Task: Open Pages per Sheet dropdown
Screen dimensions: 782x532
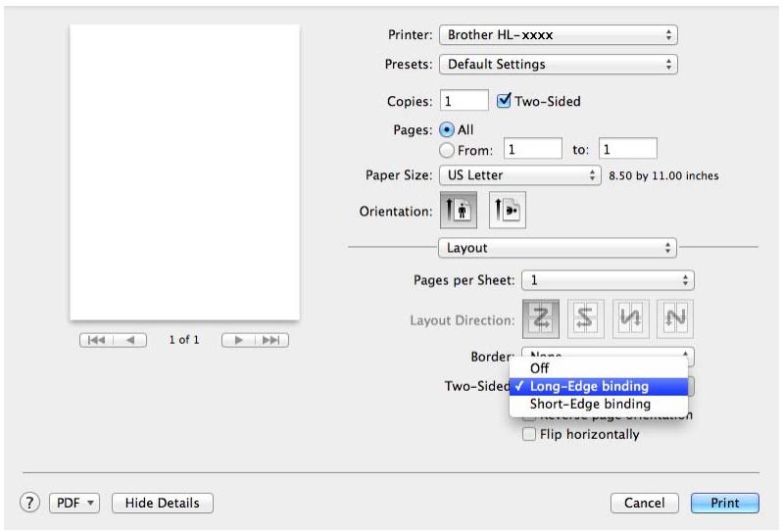Action: (608, 280)
